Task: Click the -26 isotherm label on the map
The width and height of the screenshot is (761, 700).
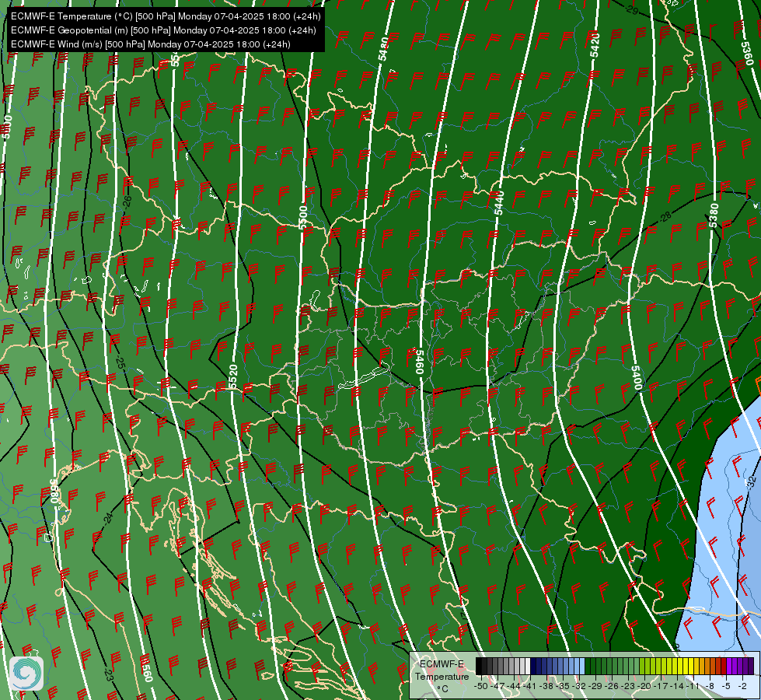Action: pyautogui.click(x=127, y=202)
